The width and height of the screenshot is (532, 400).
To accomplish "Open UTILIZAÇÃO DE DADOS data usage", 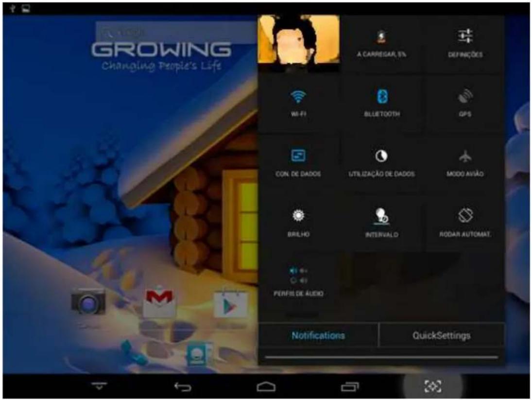I will click(382, 163).
